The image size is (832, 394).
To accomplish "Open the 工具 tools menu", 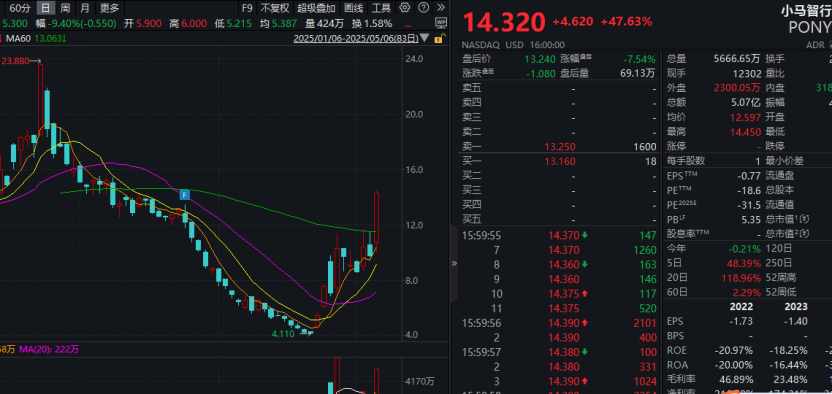I will (381, 8).
